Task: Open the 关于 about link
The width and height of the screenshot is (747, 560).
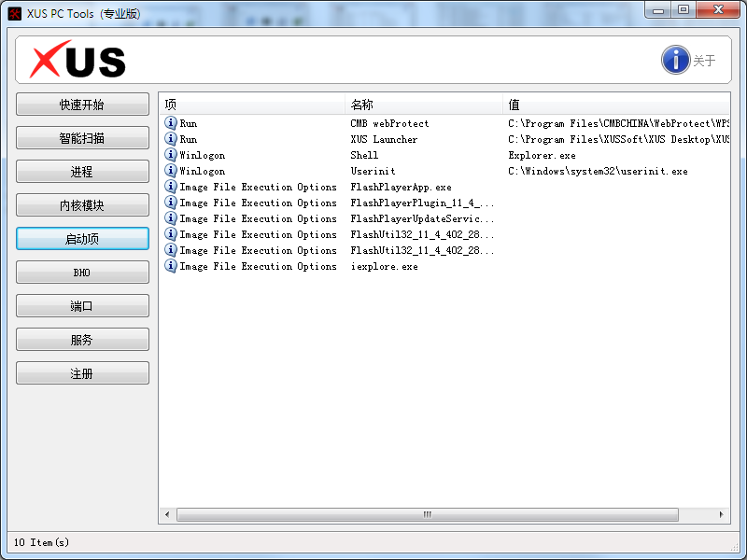Action: point(704,61)
